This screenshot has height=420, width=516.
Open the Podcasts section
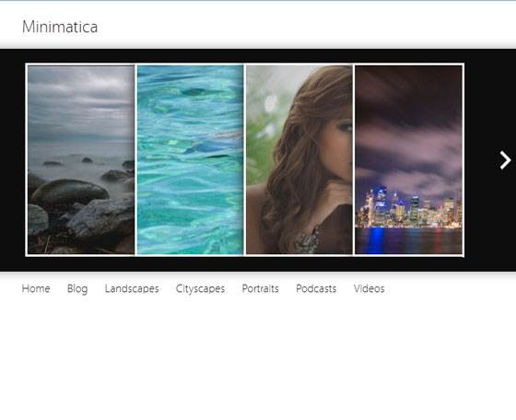click(316, 288)
